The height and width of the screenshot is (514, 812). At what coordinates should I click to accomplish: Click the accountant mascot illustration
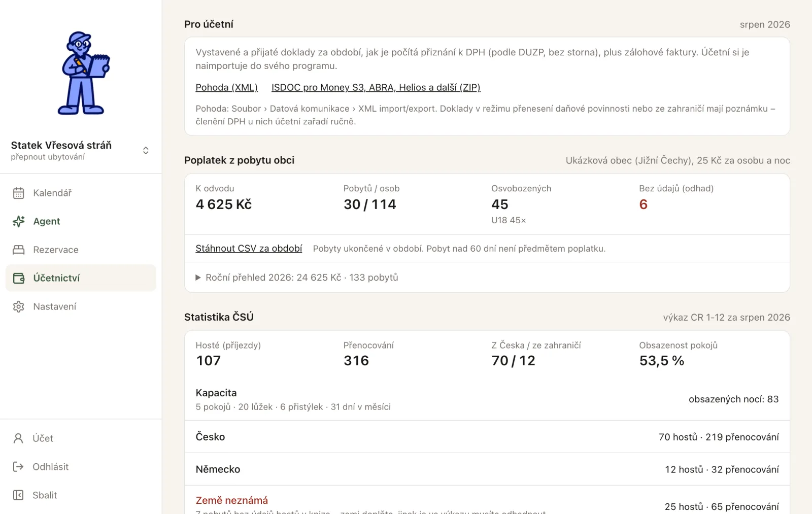[83, 73]
